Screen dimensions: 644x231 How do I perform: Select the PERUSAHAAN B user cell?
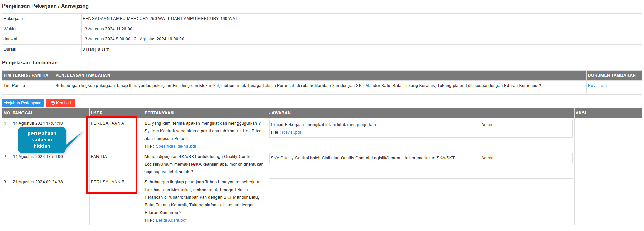pos(107,182)
